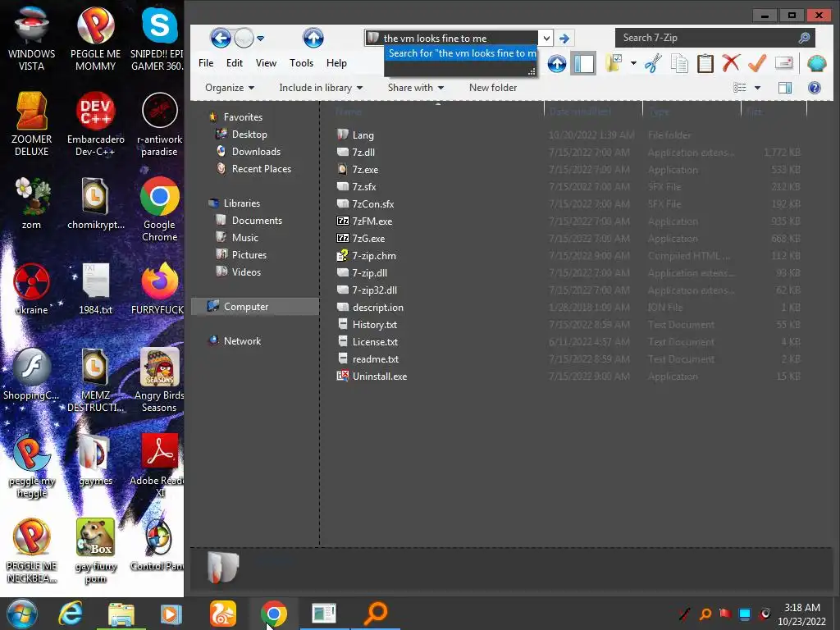840x630 pixels.
Task: Open Internet Explorer from taskbar
Action: click(x=71, y=614)
